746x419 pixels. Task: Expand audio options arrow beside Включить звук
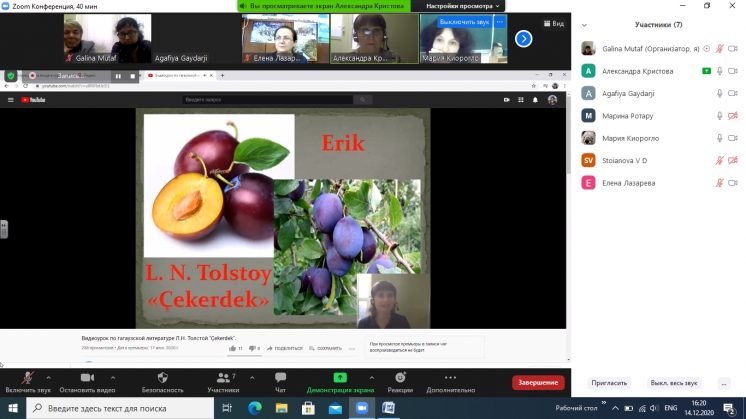pos(49,378)
